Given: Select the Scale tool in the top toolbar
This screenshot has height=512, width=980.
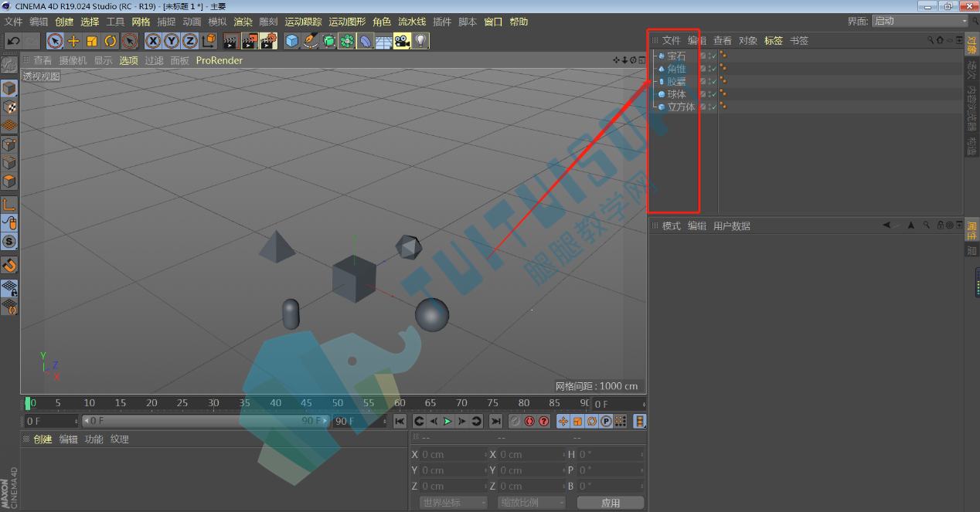Looking at the screenshot, I should 92,41.
